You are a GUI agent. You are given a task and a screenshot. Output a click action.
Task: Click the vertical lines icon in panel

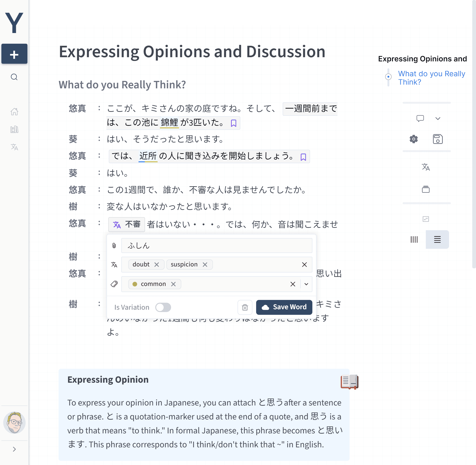pyautogui.click(x=415, y=239)
